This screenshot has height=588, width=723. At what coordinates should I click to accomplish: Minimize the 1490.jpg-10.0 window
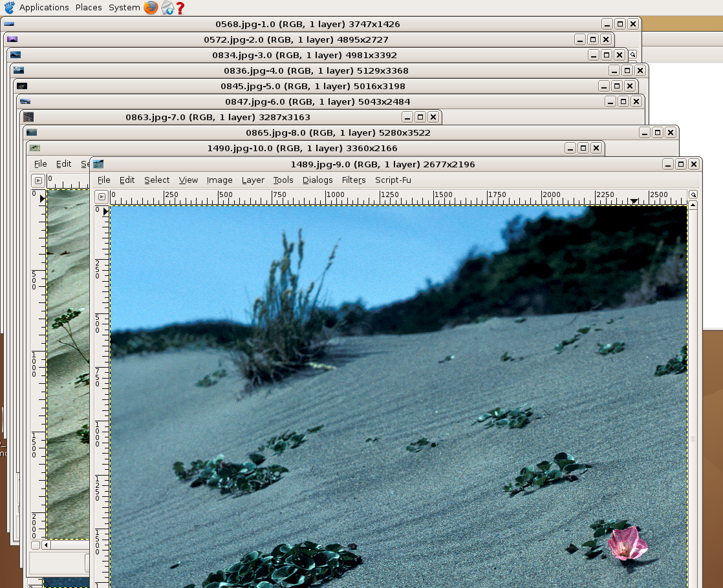pyautogui.click(x=570, y=148)
